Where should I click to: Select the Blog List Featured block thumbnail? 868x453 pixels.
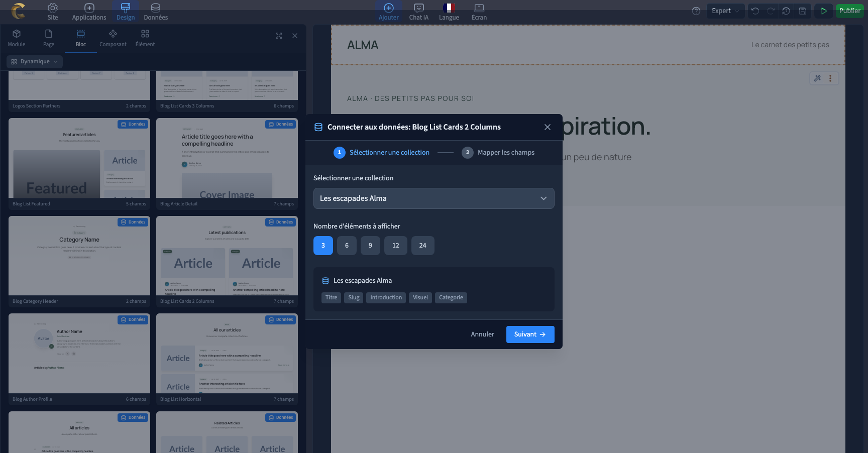79,158
